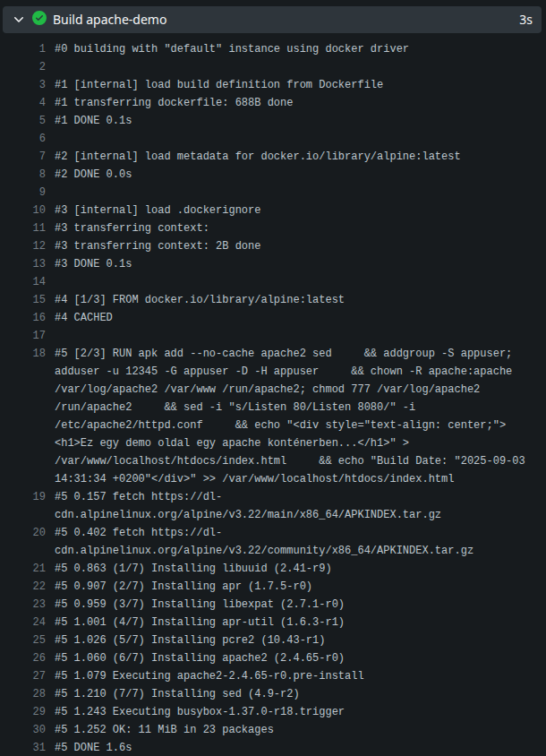Select the Build apache-demo step title
The height and width of the screenshot is (756, 546).
coord(110,20)
